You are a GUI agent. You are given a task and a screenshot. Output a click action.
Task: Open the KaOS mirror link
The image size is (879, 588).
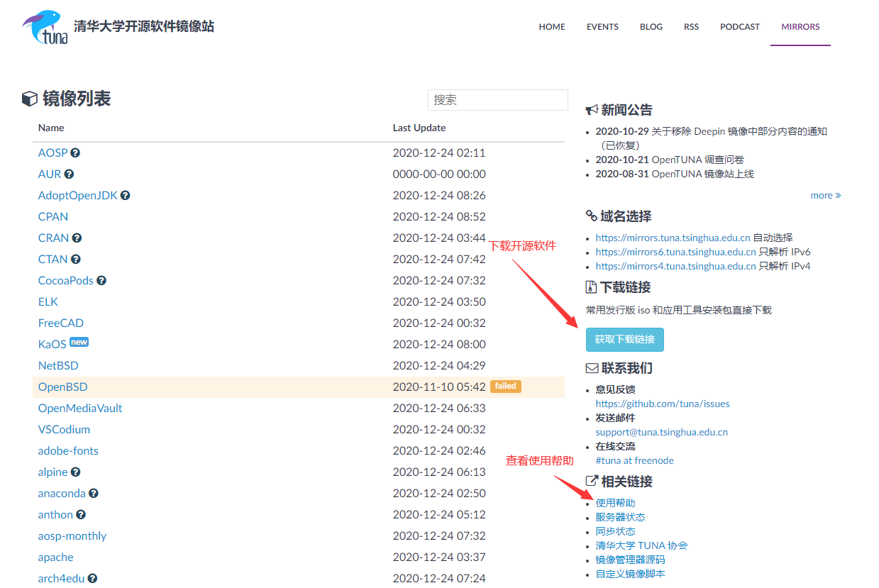tap(52, 344)
